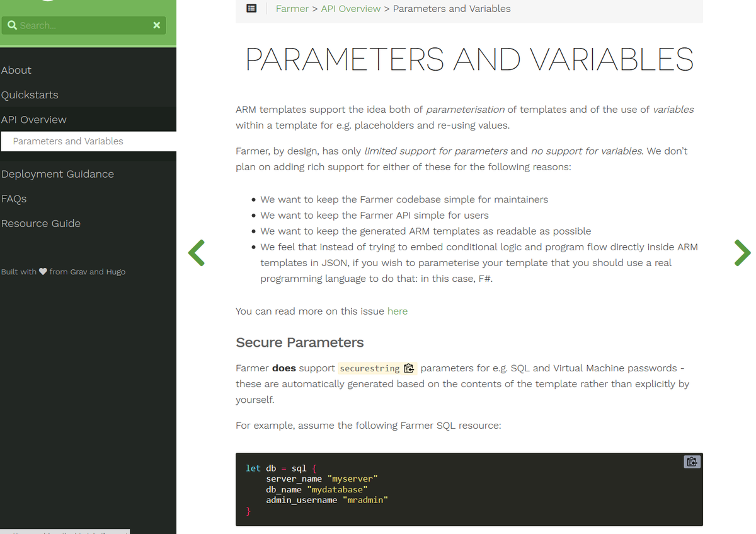This screenshot has width=756, height=534.
Task: Open the About section in sidebar
Action: pyautogui.click(x=16, y=70)
